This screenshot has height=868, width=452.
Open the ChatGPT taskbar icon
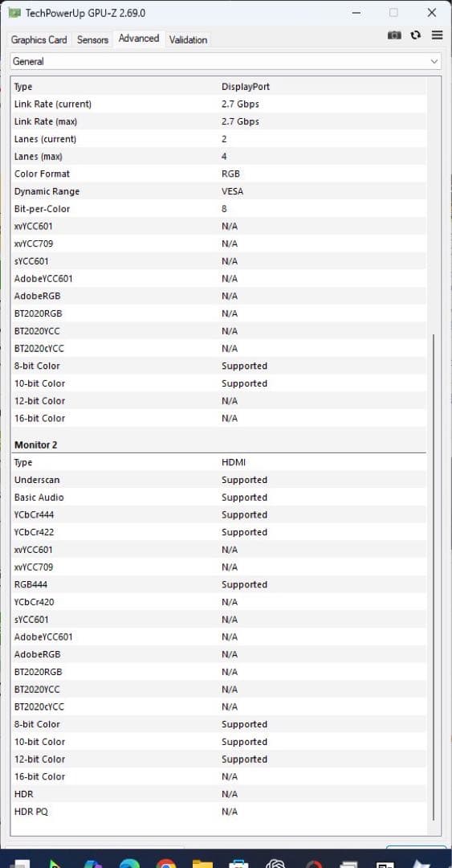point(275,862)
